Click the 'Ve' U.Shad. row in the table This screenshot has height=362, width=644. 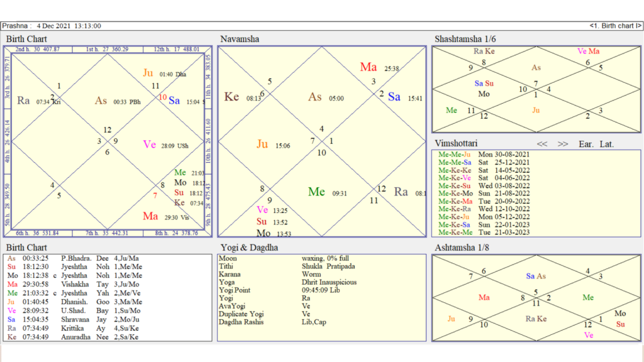click(108, 310)
